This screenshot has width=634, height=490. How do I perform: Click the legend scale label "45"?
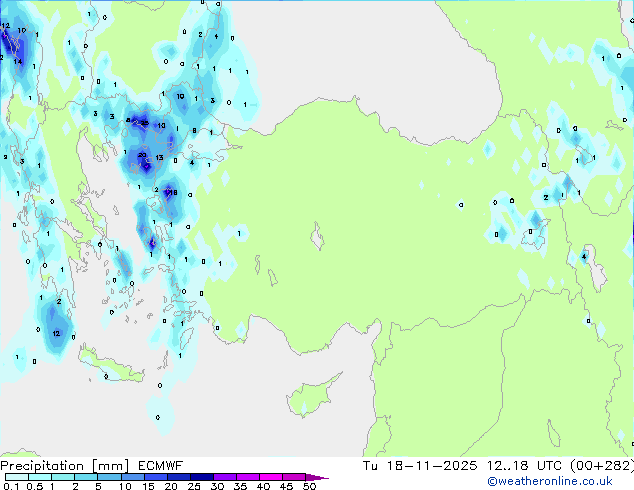pyautogui.click(x=286, y=486)
